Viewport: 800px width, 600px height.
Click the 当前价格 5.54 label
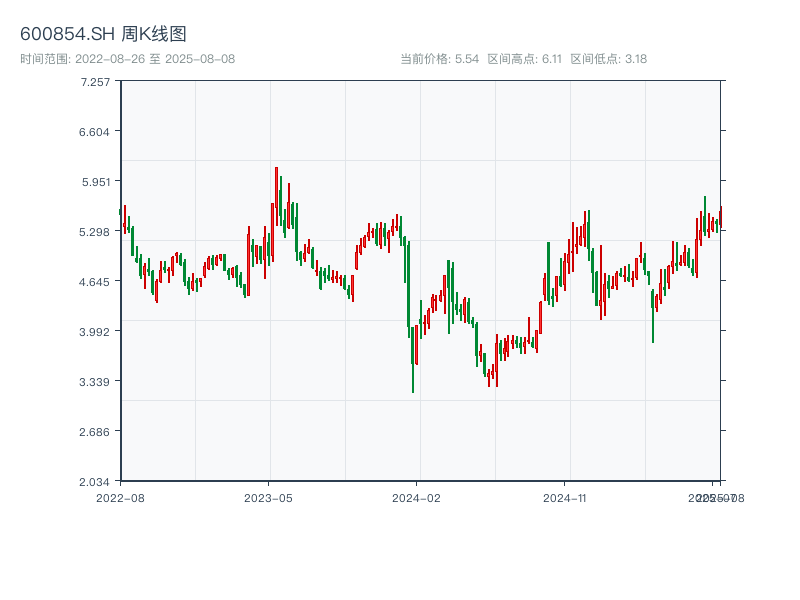point(439,59)
